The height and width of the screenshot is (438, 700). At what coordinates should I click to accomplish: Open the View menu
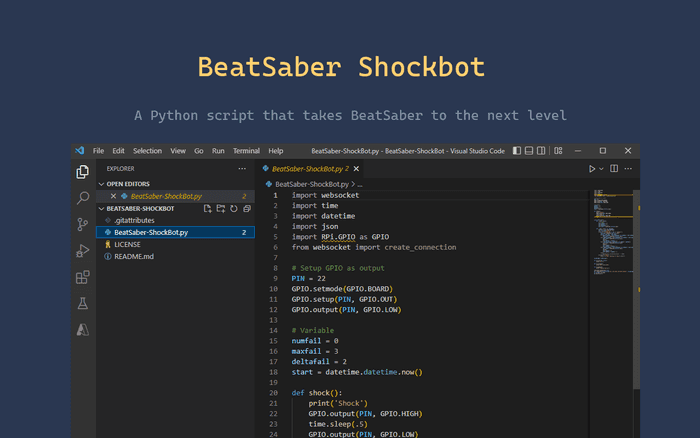(x=178, y=150)
